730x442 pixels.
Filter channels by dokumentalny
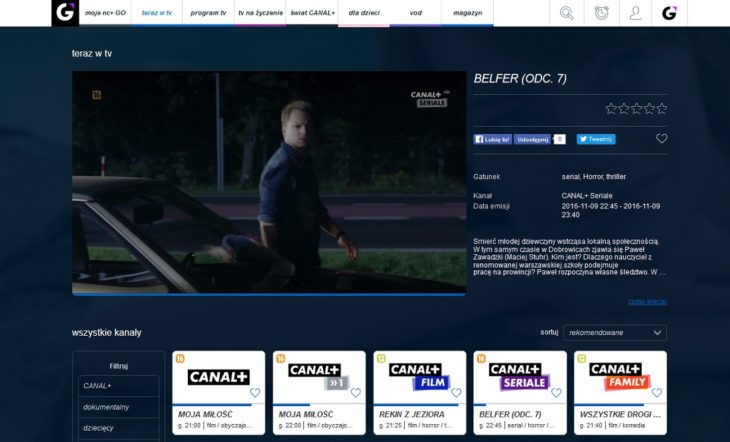119,407
